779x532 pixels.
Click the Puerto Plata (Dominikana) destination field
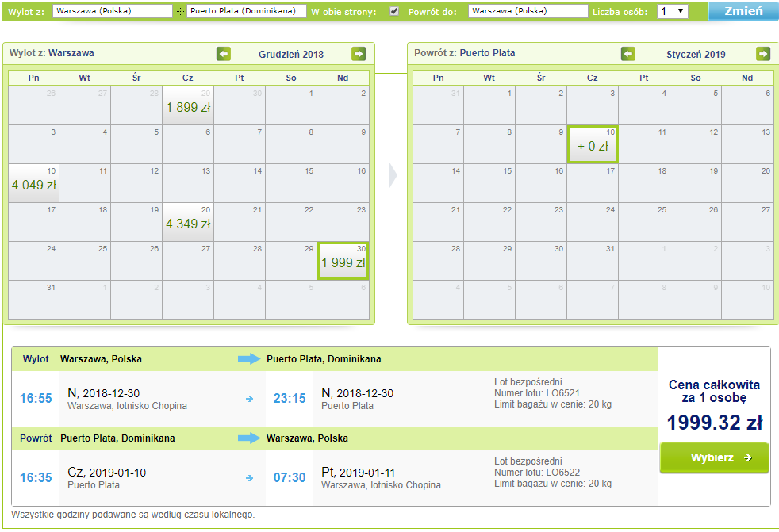pyautogui.click(x=247, y=11)
